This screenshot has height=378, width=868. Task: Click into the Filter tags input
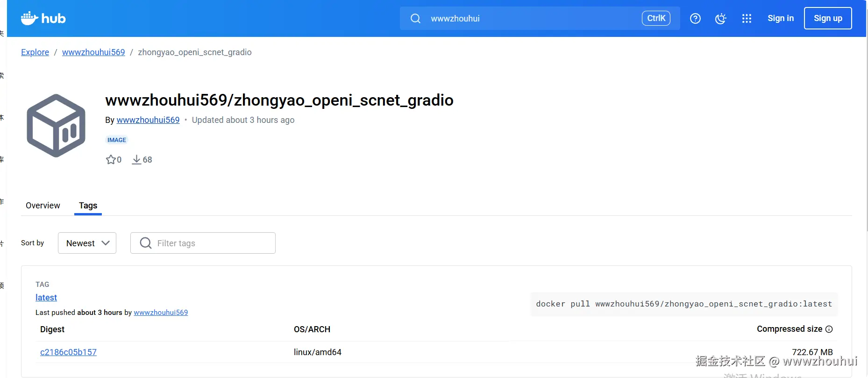203,243
